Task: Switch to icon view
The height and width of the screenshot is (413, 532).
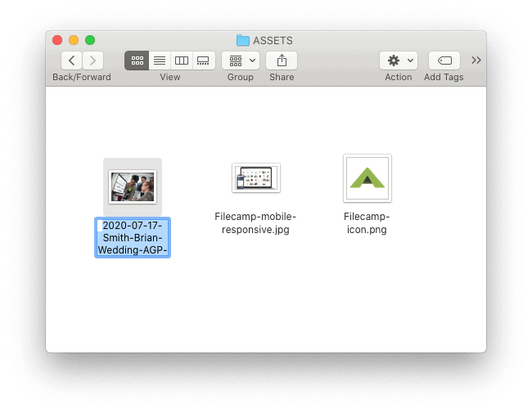Action: point(137,61)
